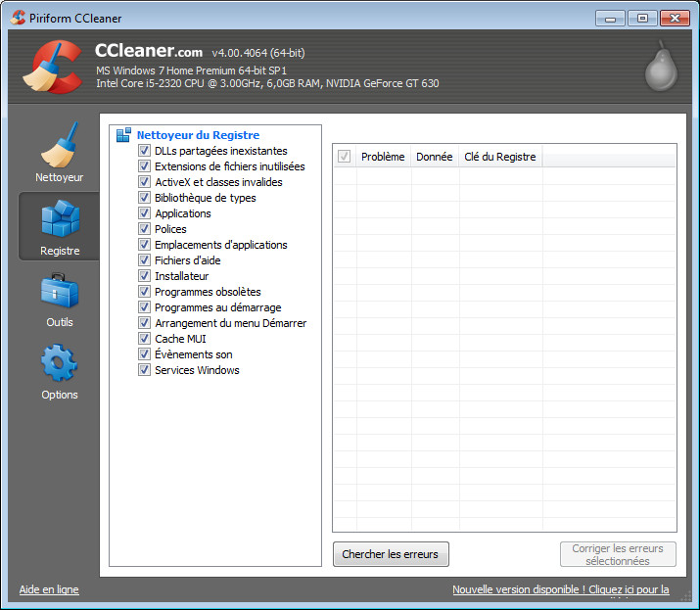
Task: Toggle the Polices checkbox
Action: click(x=144, y=229)
